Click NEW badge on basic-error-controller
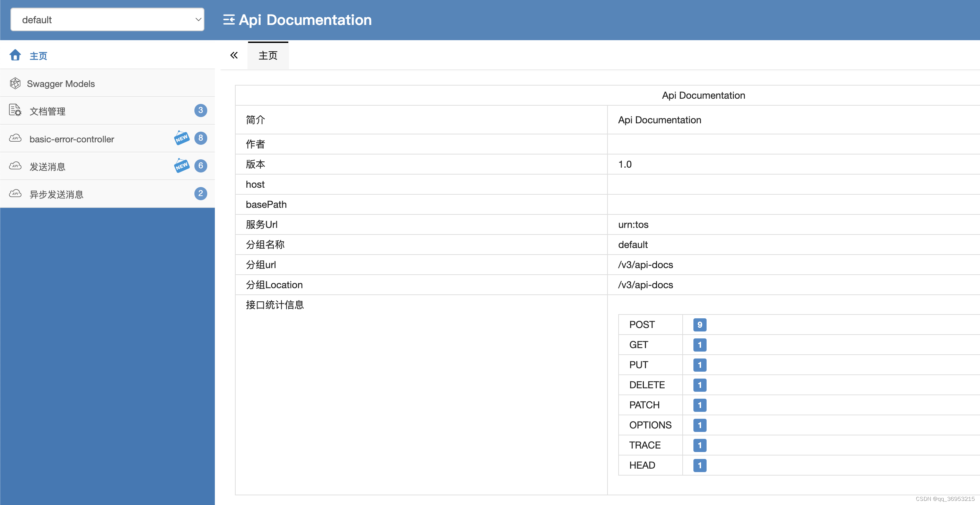The height and width of the screenshot is (505, 980). (182, 138)
